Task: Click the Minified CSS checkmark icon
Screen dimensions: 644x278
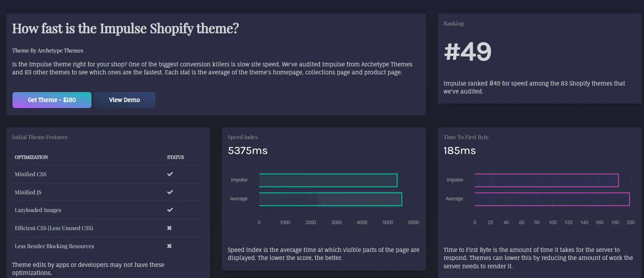Action: click(x=170, y=174)
